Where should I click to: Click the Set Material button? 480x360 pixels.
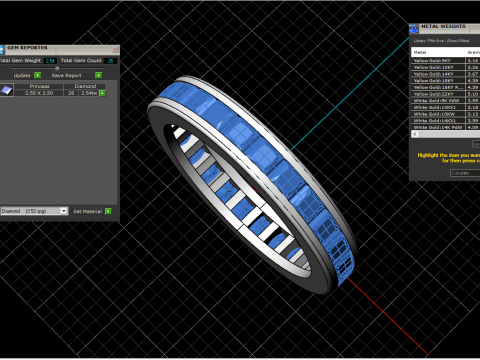87,211
